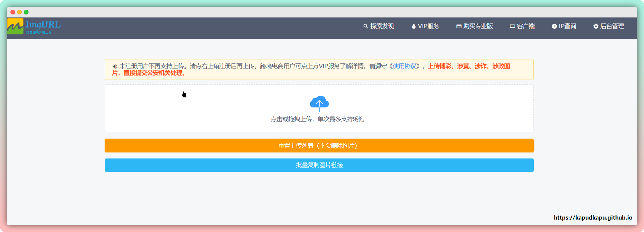The image size is (644, 232).
Task: Click the compass icon beside IP查询
Action: point(554,26)
